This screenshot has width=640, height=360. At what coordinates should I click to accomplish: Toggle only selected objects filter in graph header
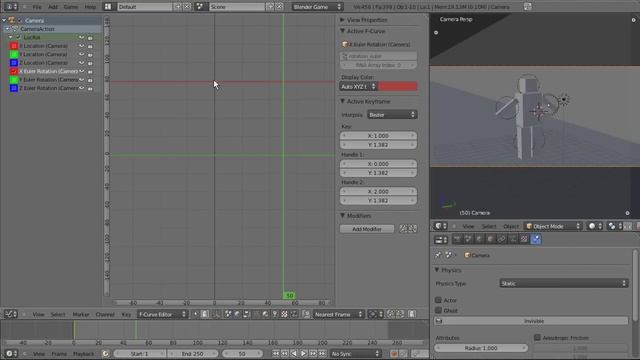pyautogui.click(x=196, y=314)
